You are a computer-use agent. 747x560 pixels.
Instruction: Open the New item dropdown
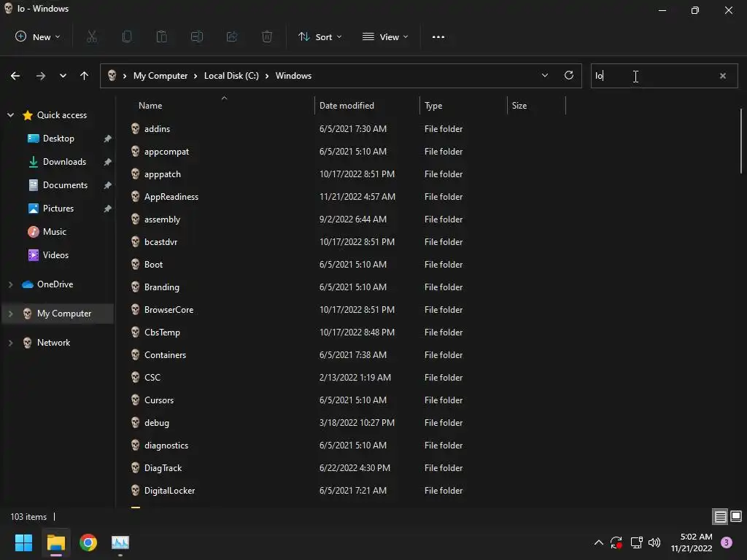pos(38,36)
